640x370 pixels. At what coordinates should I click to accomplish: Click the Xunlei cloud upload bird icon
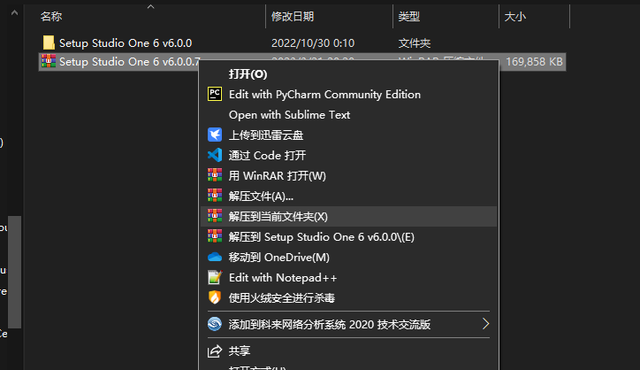(215, 135)
